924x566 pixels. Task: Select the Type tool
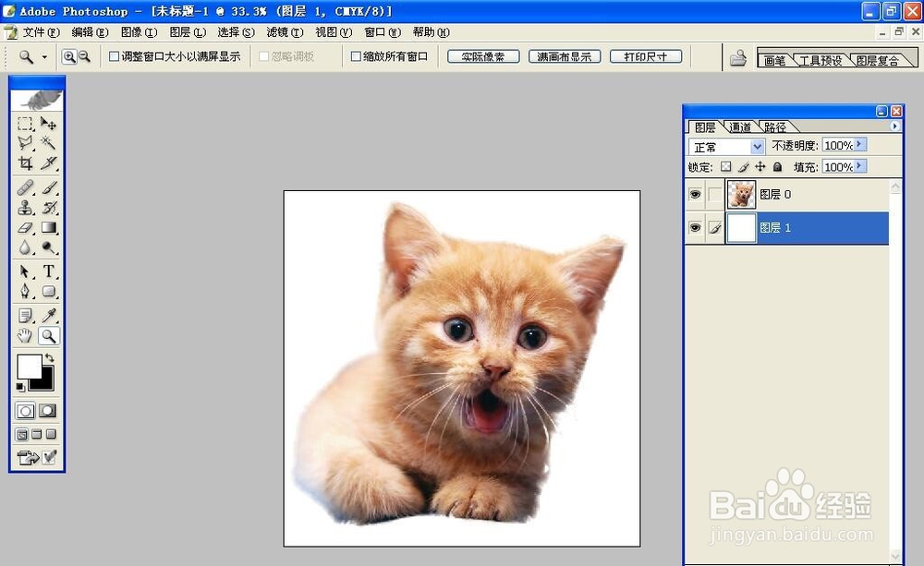[49, 271]
